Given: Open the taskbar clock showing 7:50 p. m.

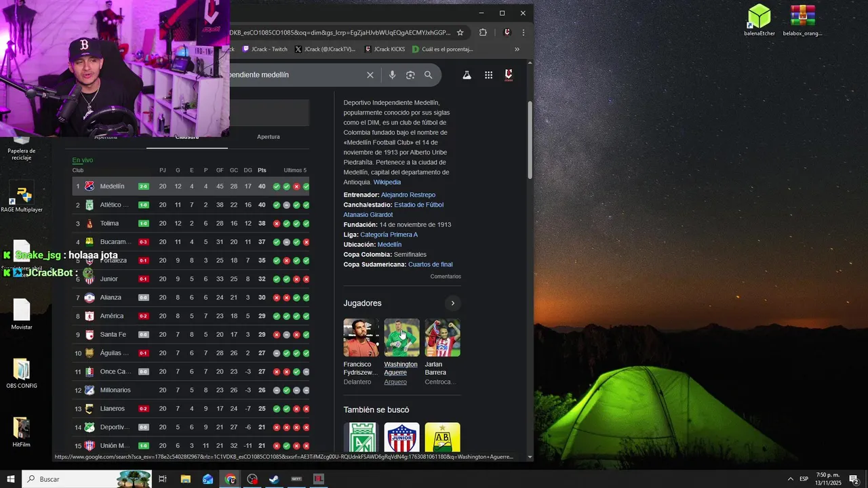Looking at the screenshot, I should tap(828, 479).
